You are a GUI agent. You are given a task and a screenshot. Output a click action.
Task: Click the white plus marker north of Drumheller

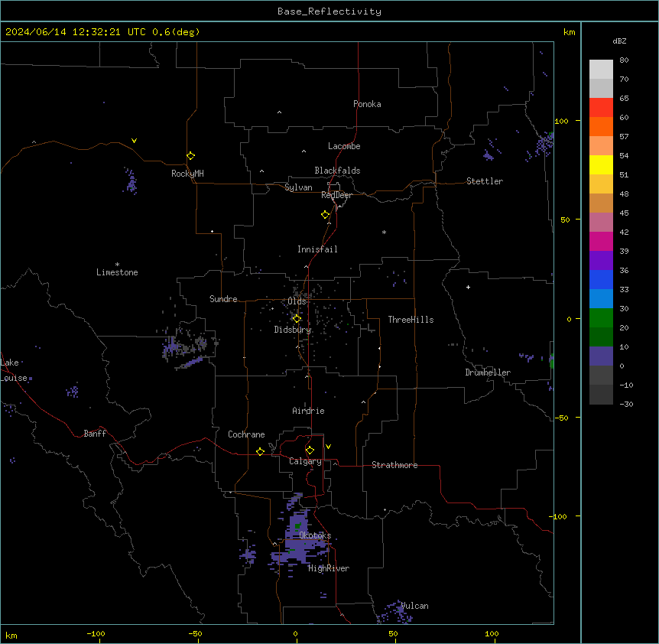tap(468, 287)
